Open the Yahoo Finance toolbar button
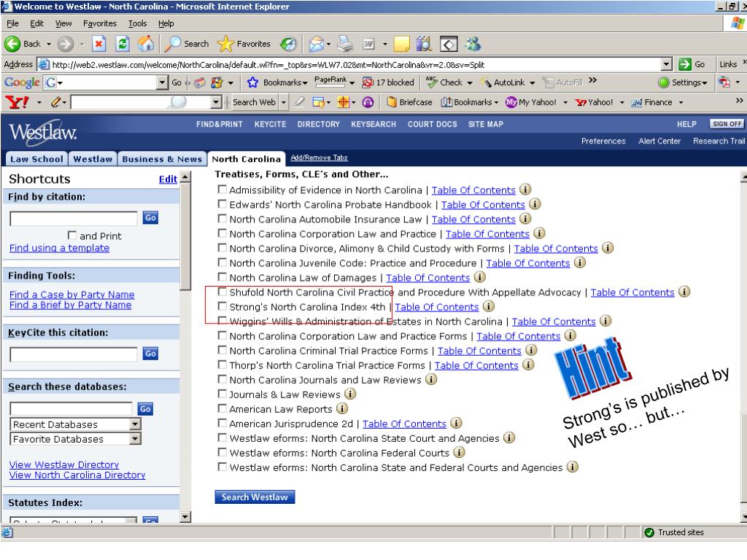 [x=651, y=102]
